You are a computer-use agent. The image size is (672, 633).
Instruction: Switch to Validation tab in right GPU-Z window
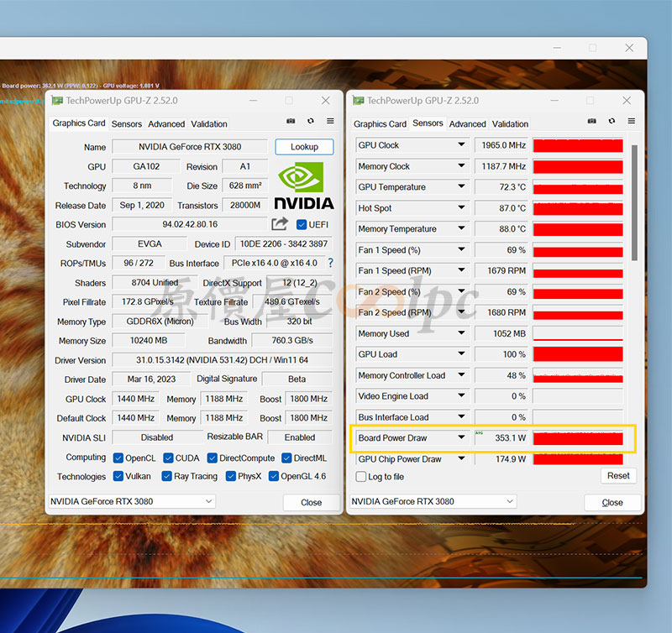click(x=510, y=123)
